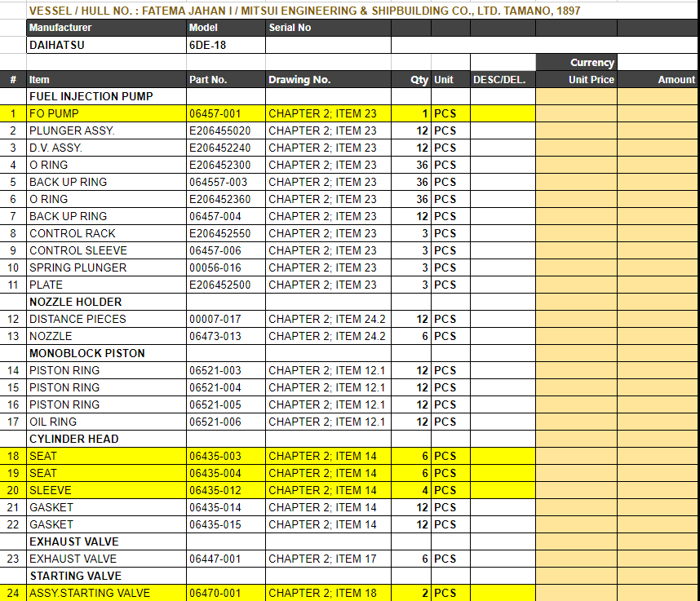Screen dimensions: 700x601
Task: Select the Amount column header
Action: click(658, 79)
